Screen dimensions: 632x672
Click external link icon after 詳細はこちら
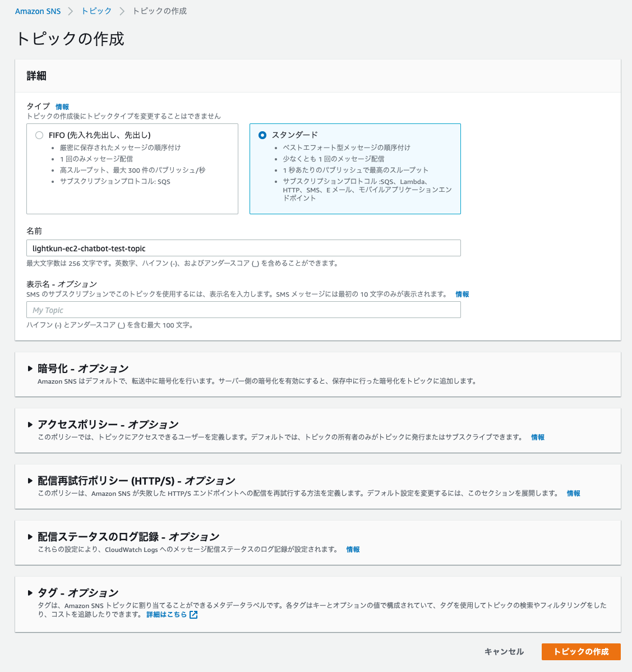coord(193,615)
